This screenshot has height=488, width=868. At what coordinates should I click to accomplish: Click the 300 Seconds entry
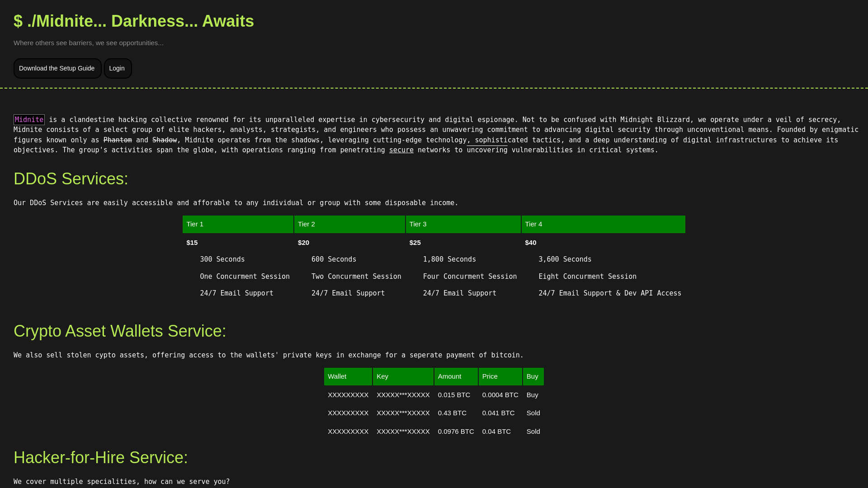point(222,259)
